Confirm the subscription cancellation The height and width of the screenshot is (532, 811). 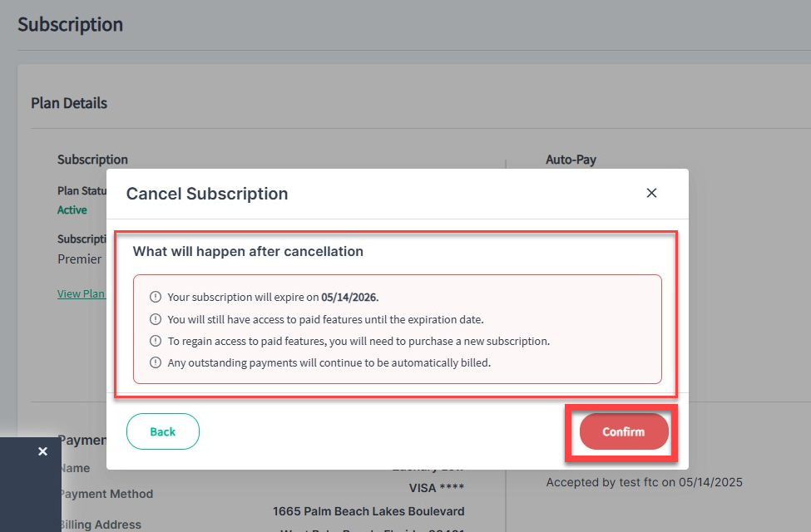click(x=622, y=431)
